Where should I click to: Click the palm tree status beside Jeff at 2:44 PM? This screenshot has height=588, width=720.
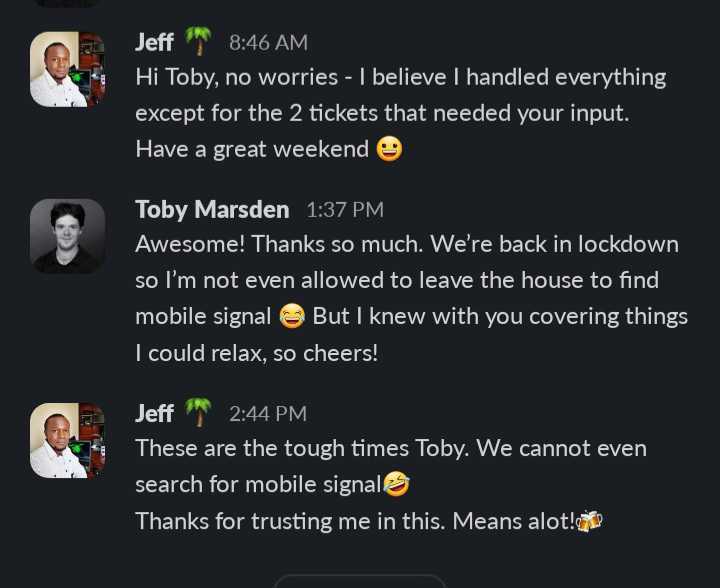[198, 412]
